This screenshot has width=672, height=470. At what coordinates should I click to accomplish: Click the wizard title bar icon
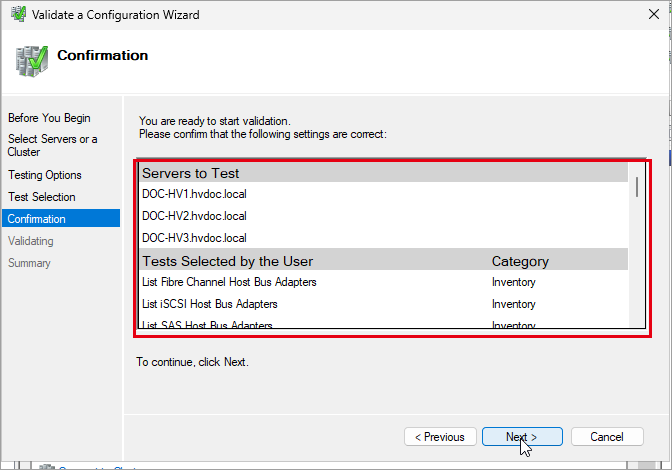click(18, 14)
